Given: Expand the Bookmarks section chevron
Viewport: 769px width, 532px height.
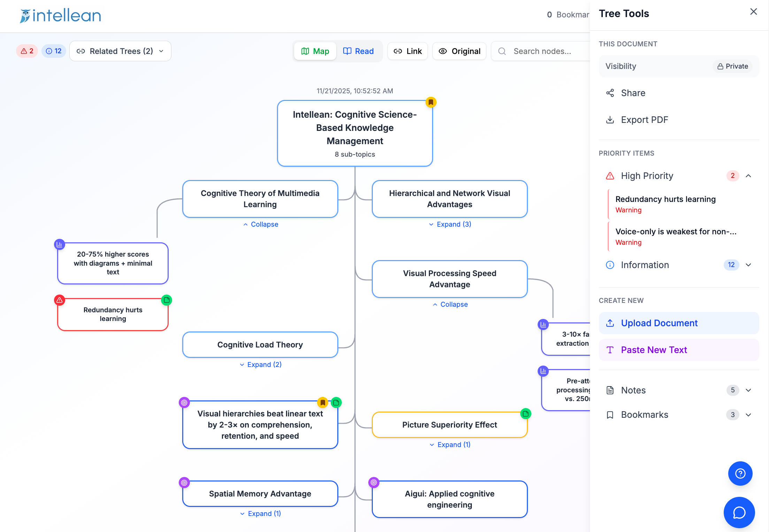Looking at the screenshot, I should tap(748, 415).
